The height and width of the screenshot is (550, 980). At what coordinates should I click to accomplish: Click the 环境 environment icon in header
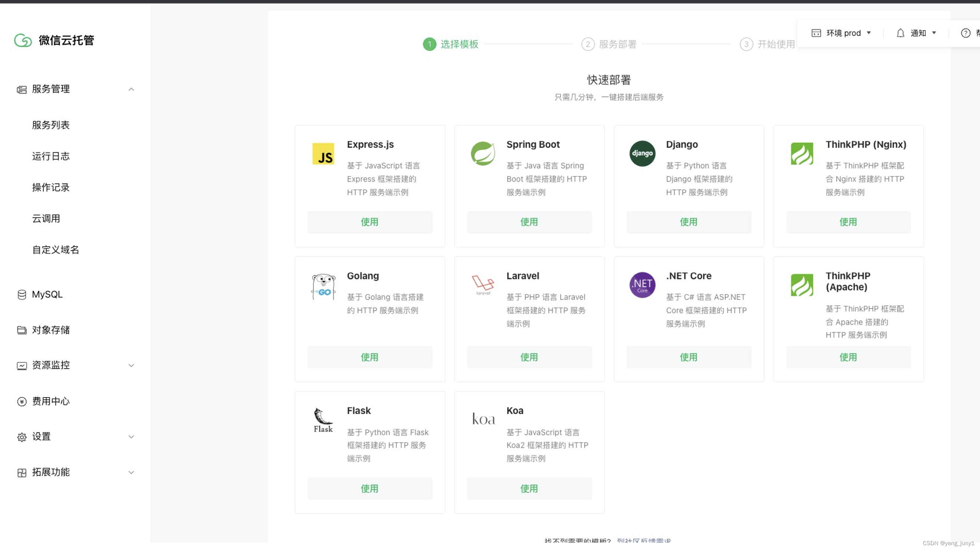click(x=816, y=33)
